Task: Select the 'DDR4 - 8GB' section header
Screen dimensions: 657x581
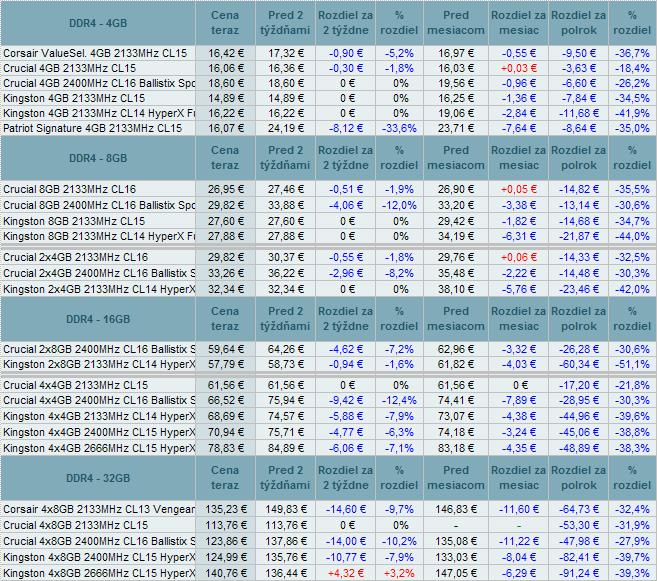Action: point(98,158)
